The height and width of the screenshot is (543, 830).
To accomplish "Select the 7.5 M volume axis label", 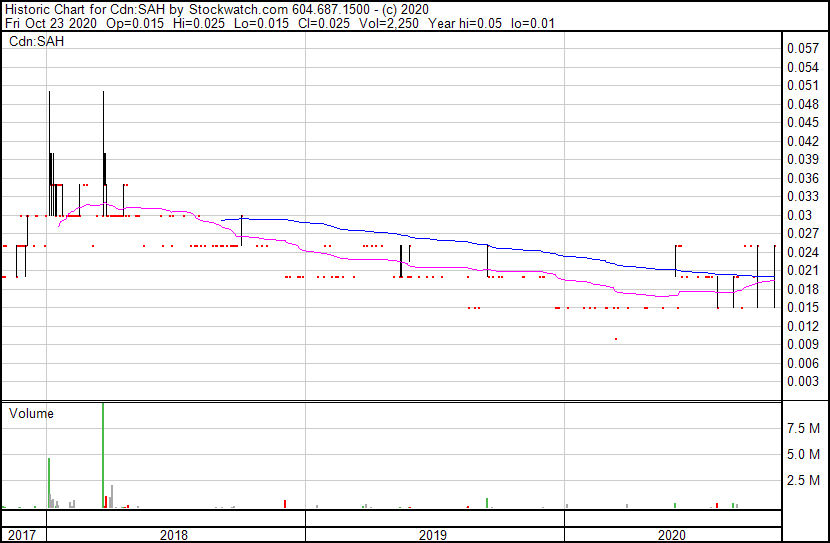I will point(804,428).
